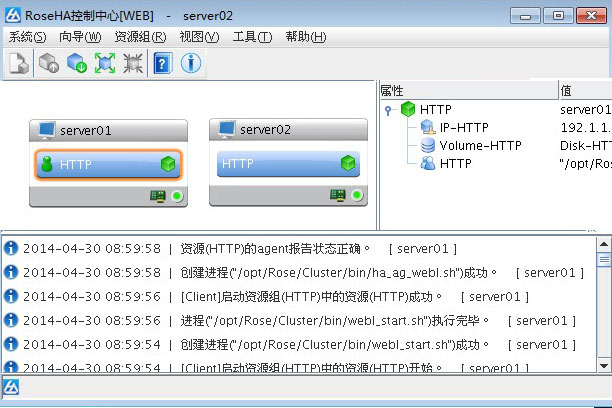Select the HTTP root tree label
This screenshot has height=408, width=612.
[436, 109]
